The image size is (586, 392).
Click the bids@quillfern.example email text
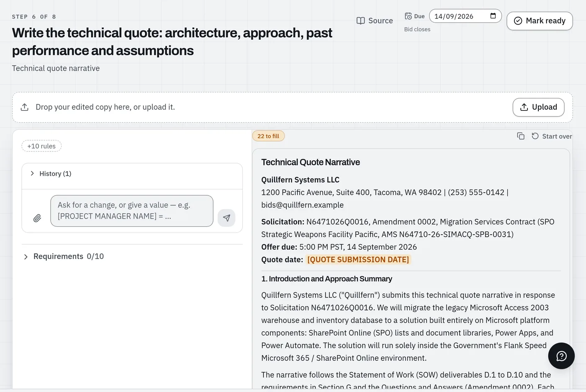(x=302, y=205)
